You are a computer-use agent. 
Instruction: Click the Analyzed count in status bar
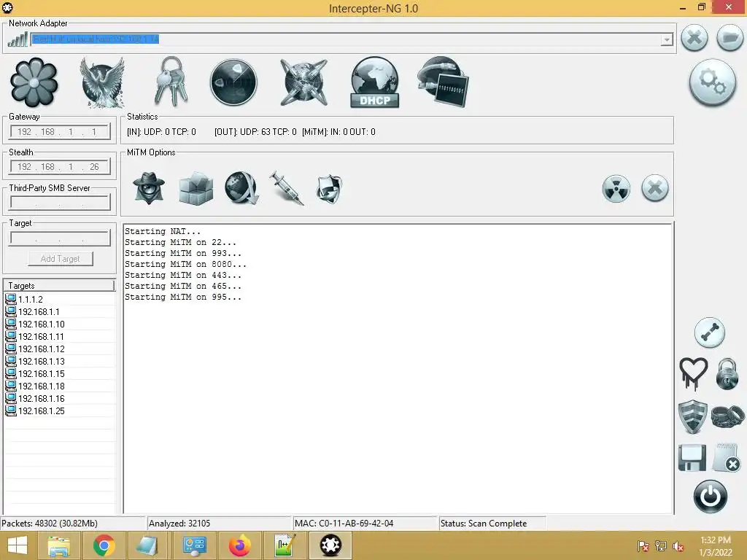[179, 524]
